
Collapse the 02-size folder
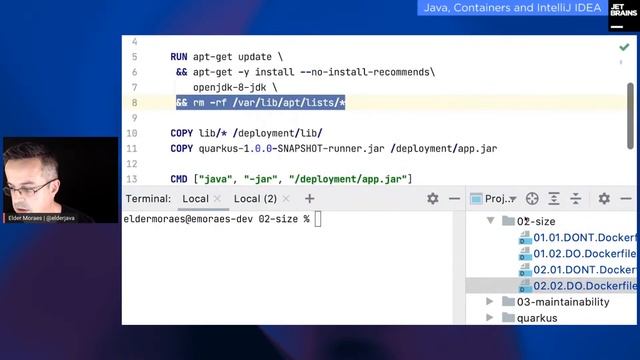point(491,221)
